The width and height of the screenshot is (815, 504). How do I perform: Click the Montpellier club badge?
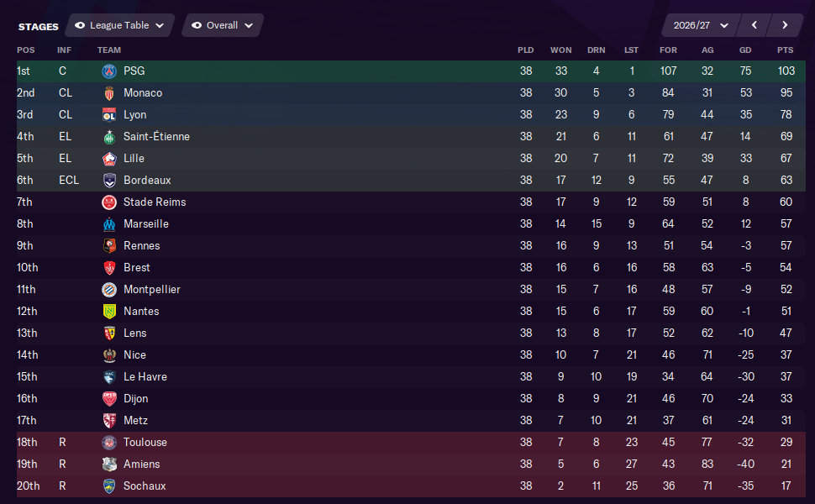click(x=109, y=290)
